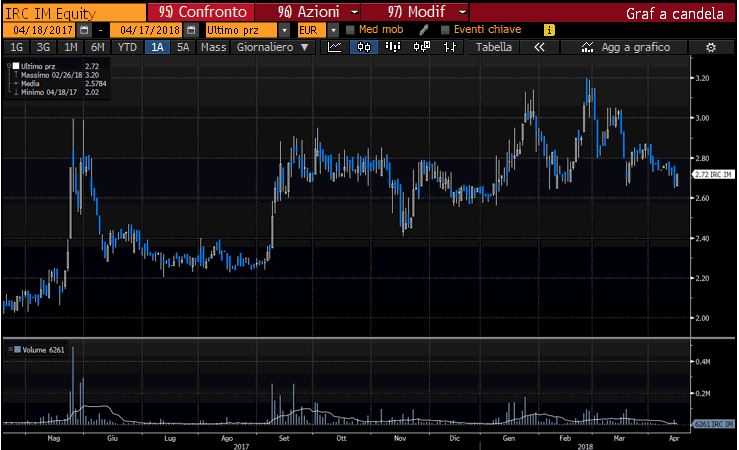This screenshot has width=739, height=450.
Task: Select the 1G time range tab
Action: click(16, 47)
